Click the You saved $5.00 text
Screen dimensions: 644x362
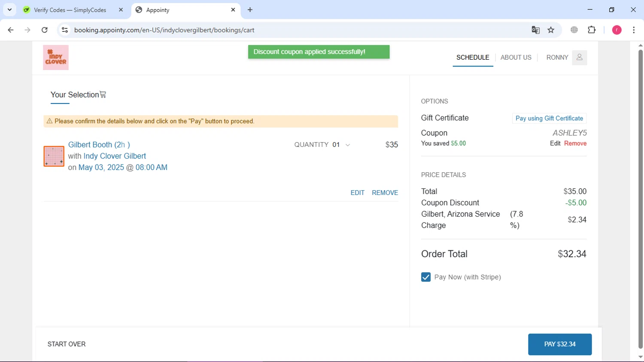[x=444, y=143]
